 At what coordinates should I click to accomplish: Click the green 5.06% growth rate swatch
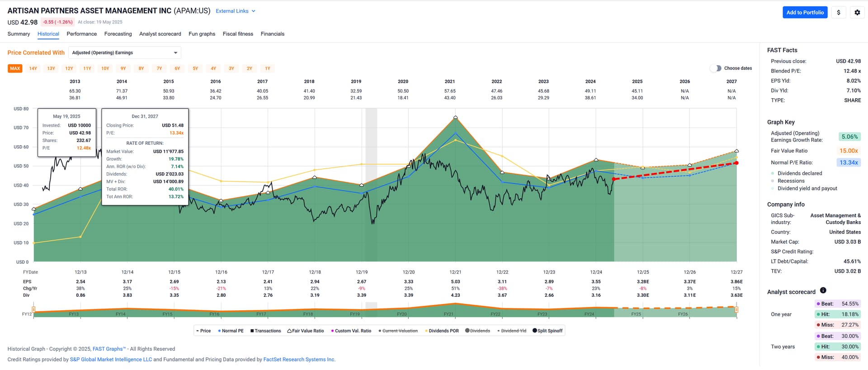click(x=849, y=137)
